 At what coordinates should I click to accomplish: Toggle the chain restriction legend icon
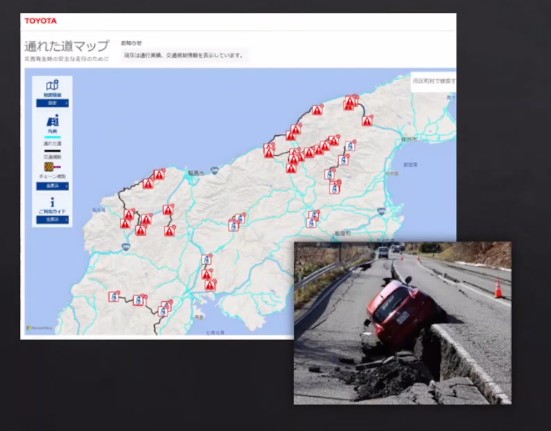[52, 166]
